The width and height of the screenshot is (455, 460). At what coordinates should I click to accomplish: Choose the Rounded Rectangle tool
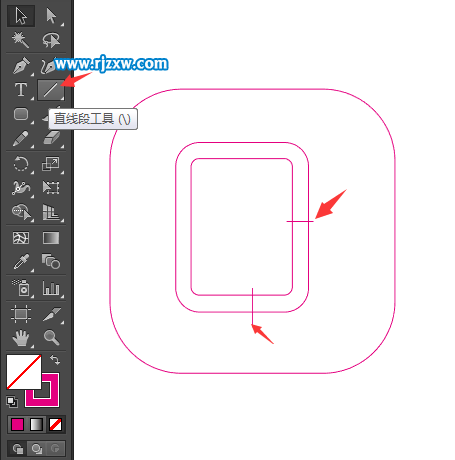tap(21, 114)
